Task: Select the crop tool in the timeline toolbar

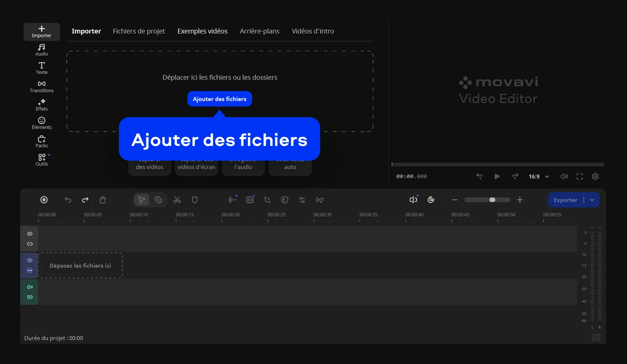Action: pyautogui.click(x=267, y=199)
